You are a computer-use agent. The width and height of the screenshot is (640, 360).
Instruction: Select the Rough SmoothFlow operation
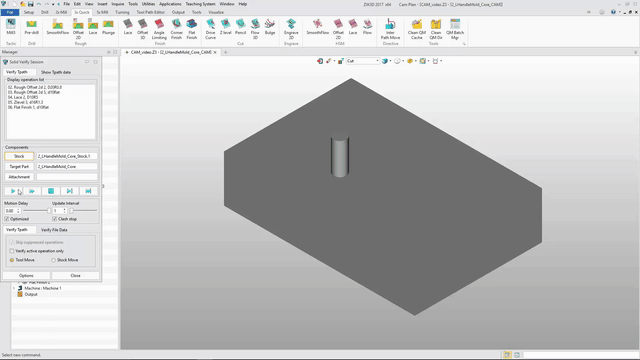58,27
